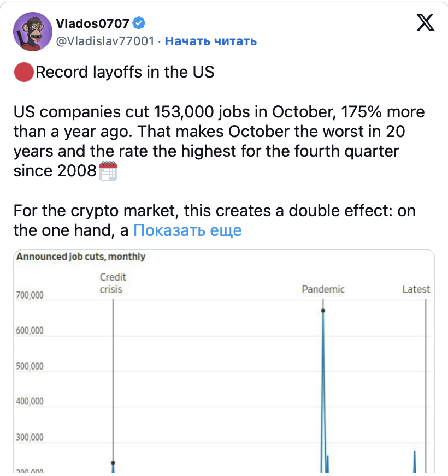The image size is (448, 476).
Task: Click the "US companies cut 153,000 jobs" paragraph
Action: click(219, 142)
